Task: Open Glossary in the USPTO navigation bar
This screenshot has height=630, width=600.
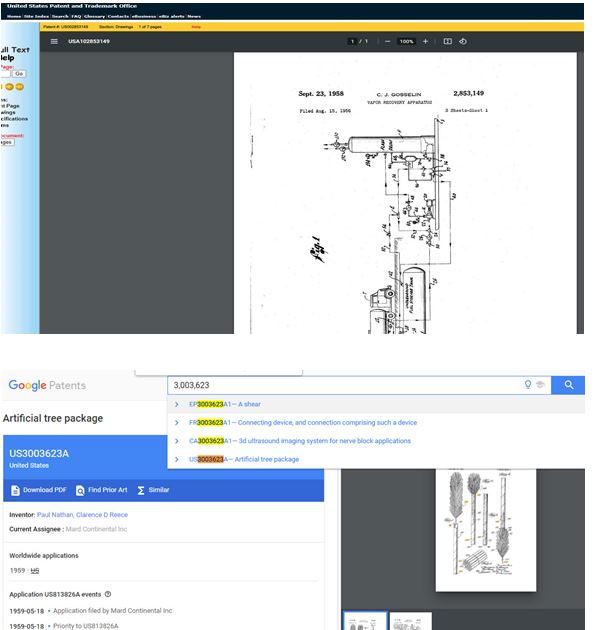Action: point(94,16)
